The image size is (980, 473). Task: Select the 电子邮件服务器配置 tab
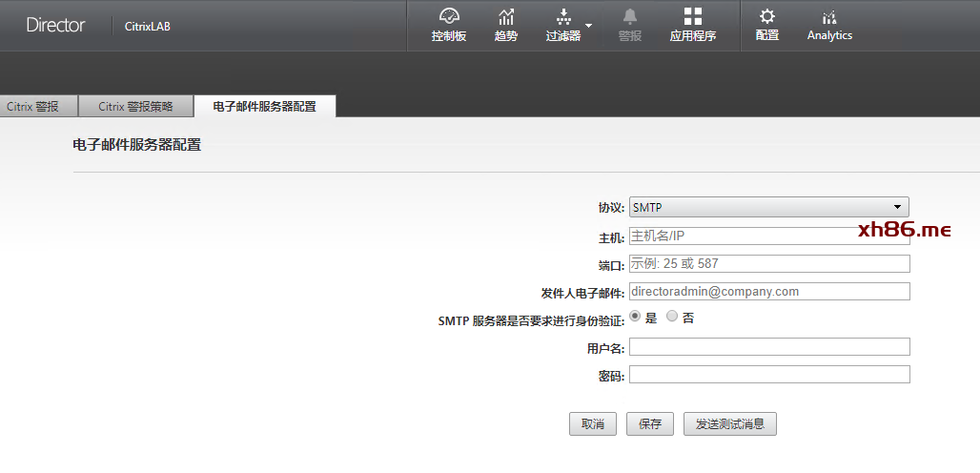[264, 107]
